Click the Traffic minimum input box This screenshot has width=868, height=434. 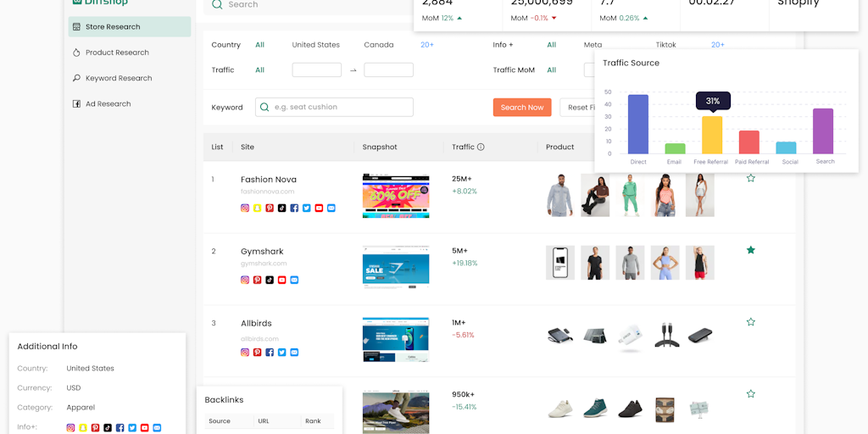pos(317,70)
